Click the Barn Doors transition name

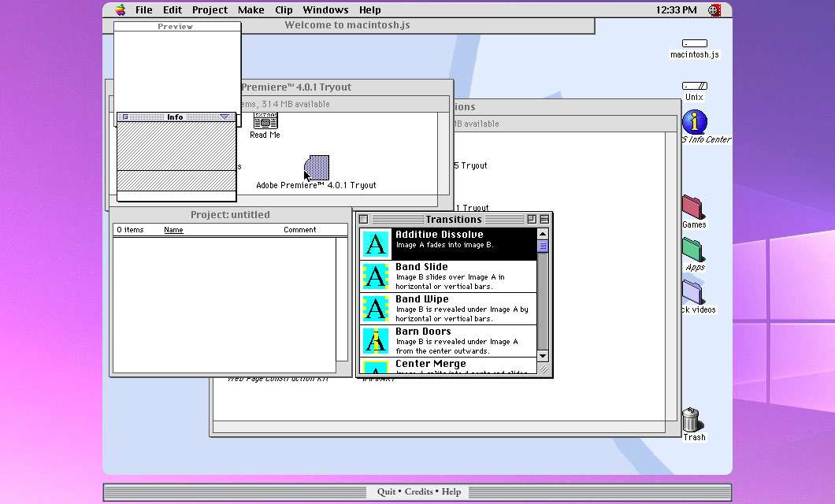pyautogui.click(x=423, y=331)
